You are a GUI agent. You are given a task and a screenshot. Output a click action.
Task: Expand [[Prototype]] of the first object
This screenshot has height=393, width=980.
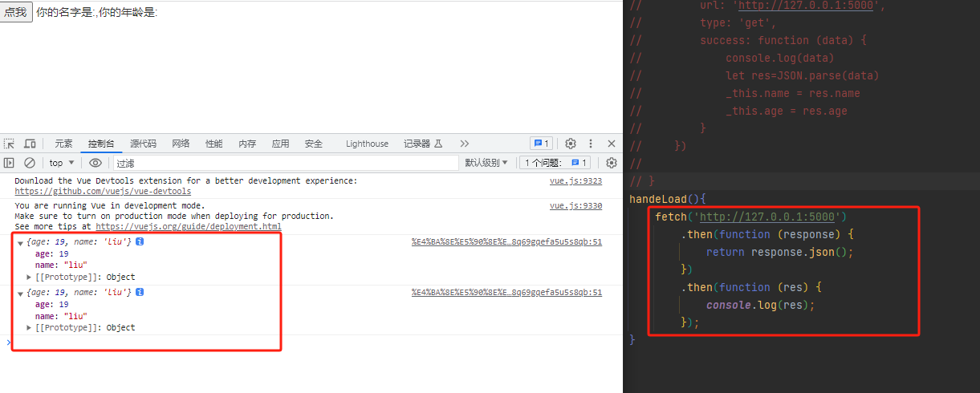coord(30,278)
